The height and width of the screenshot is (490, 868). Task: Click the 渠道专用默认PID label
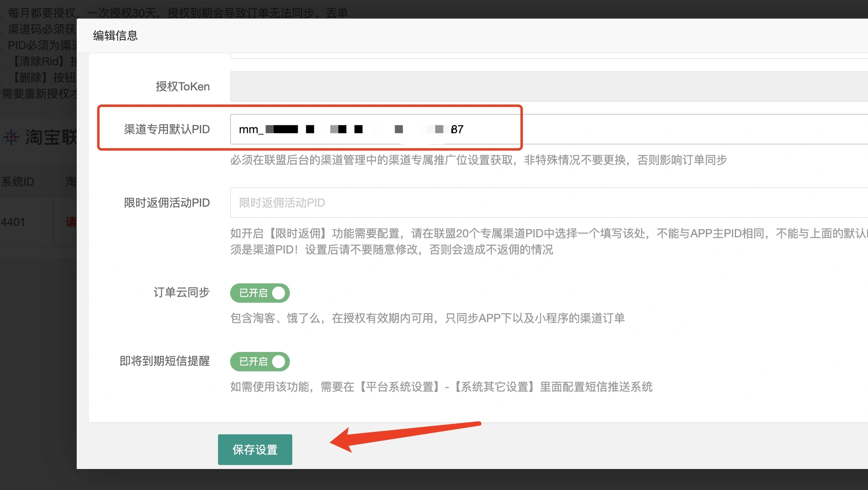166,129
